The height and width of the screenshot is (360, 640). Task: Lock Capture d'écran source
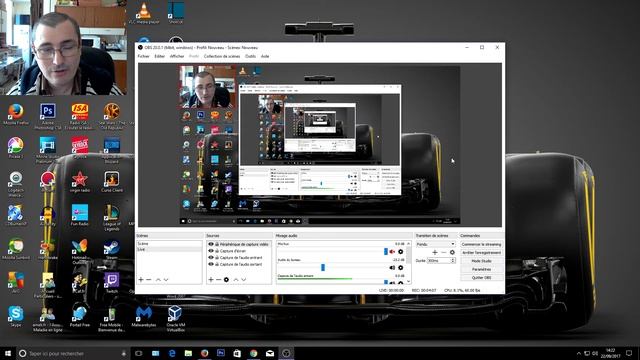217,251
